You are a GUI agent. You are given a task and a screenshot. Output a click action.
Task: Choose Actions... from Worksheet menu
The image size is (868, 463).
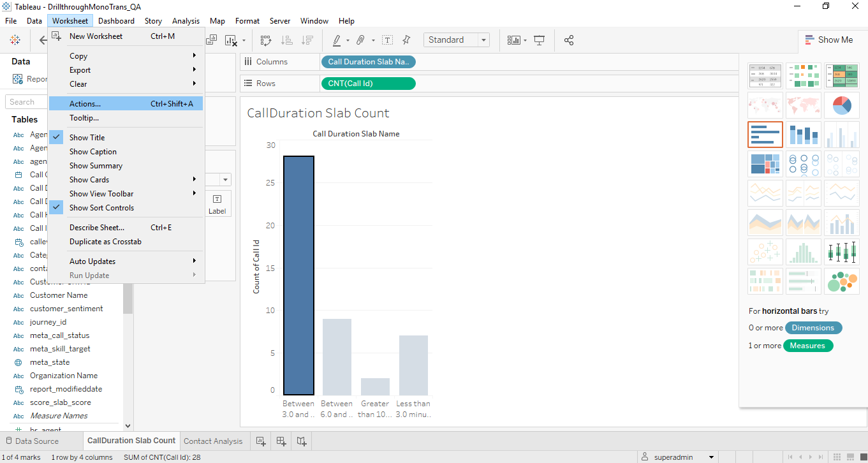126,104
